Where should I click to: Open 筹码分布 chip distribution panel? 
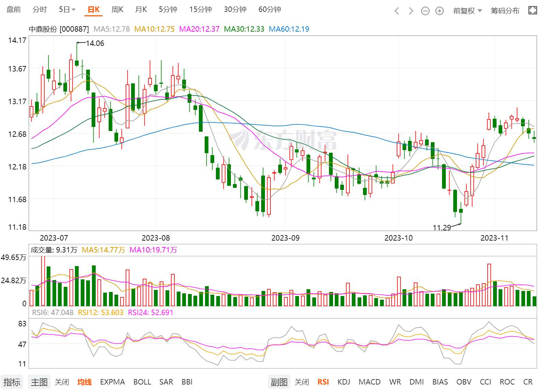coord(505,11)
